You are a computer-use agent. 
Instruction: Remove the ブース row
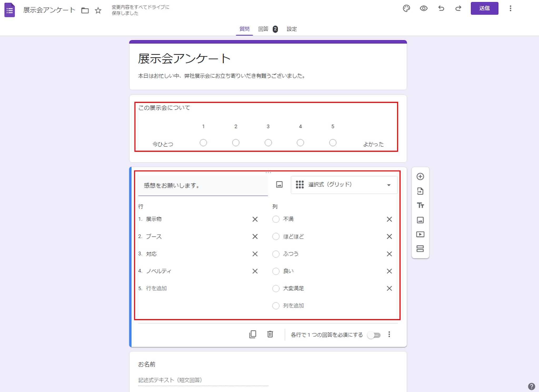pos(255,237)
